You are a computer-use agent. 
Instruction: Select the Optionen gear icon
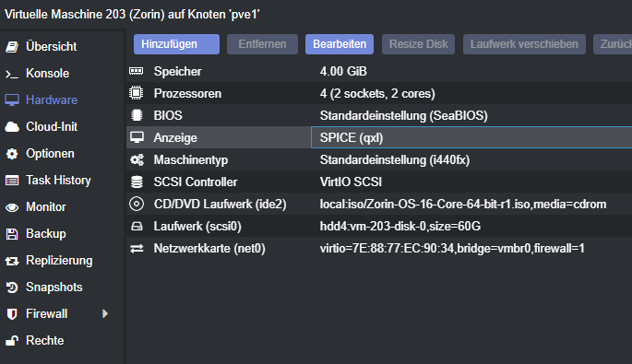(12, 154)
